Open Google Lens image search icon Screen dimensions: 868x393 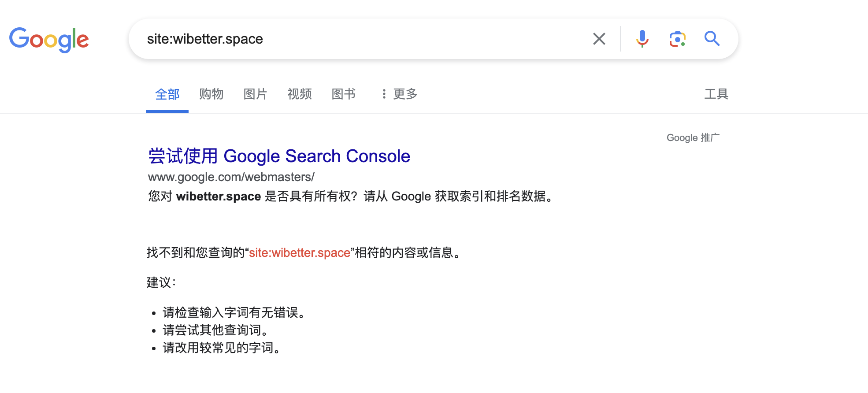(677, 39)
